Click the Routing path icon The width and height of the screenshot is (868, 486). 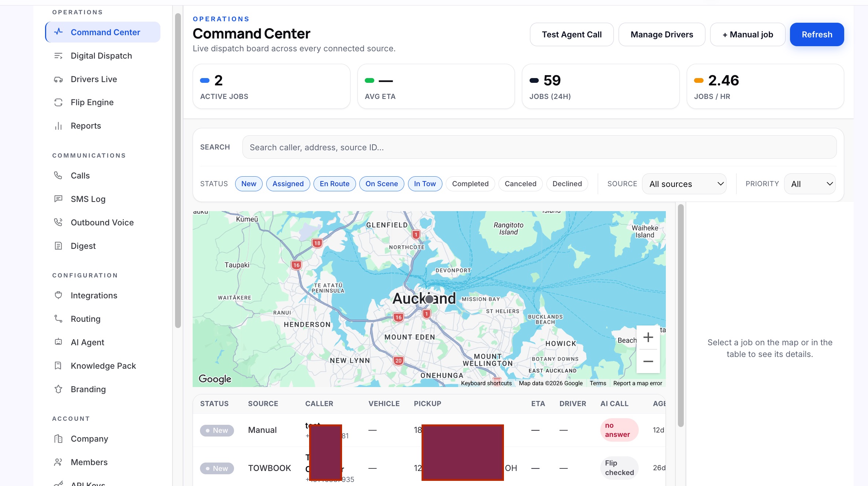pos(58,319)
